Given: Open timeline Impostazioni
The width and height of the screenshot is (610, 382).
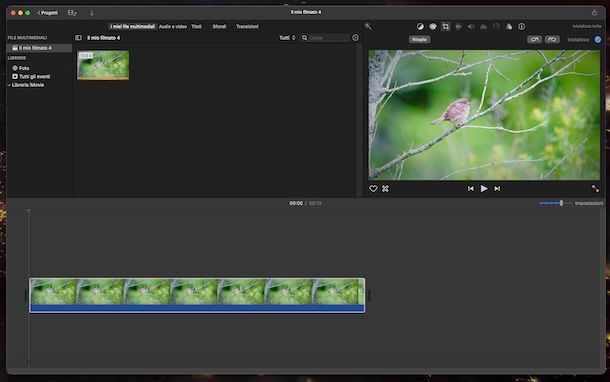Looking at the screenshot, I should click(x=589, y=203).
